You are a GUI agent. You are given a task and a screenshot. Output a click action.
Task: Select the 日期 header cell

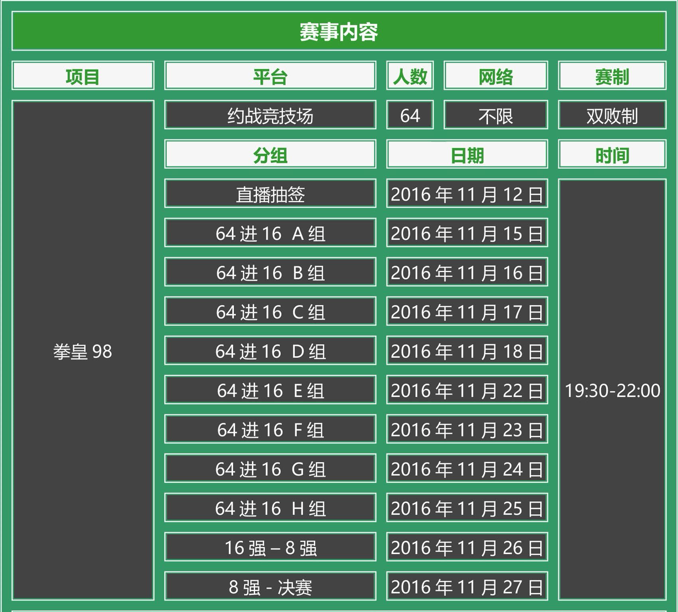click(467, 154)
